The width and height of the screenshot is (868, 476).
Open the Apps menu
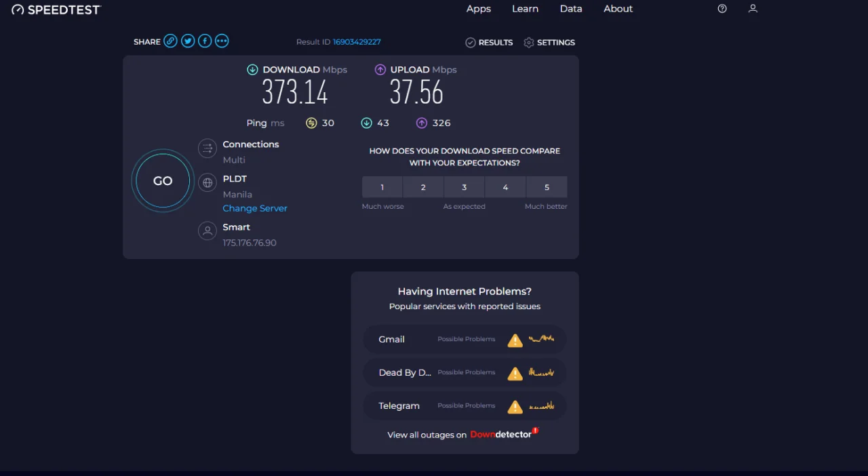(479, 9)
